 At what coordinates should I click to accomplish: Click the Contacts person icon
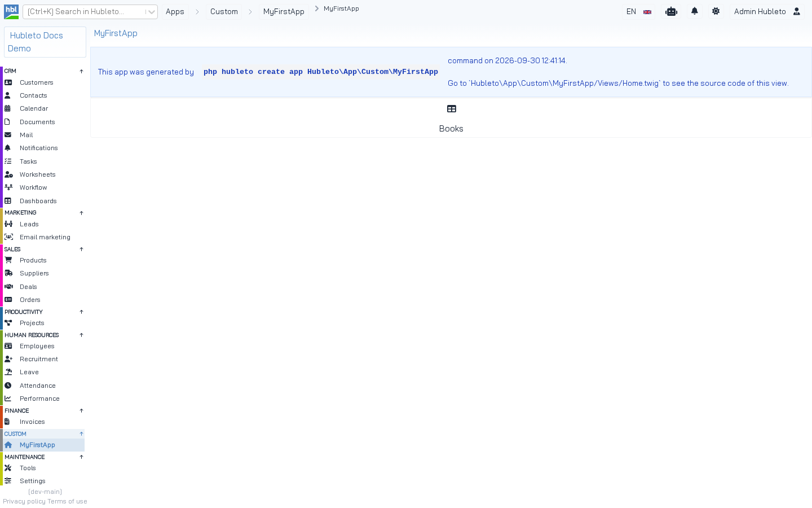(x=8, y=95)
